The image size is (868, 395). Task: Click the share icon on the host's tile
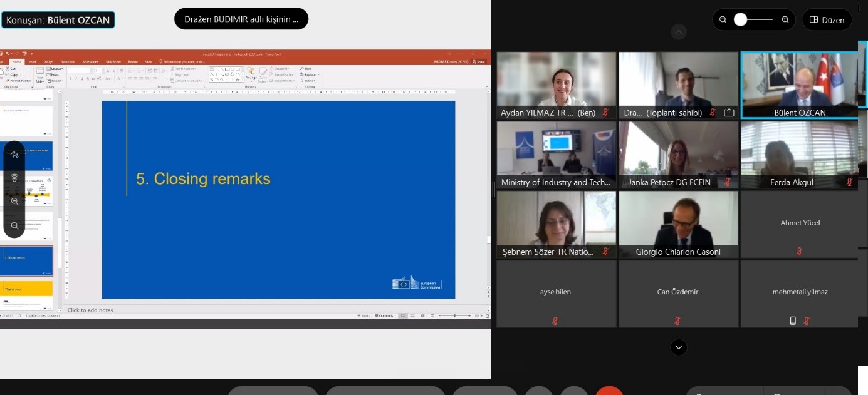(729, 113)
